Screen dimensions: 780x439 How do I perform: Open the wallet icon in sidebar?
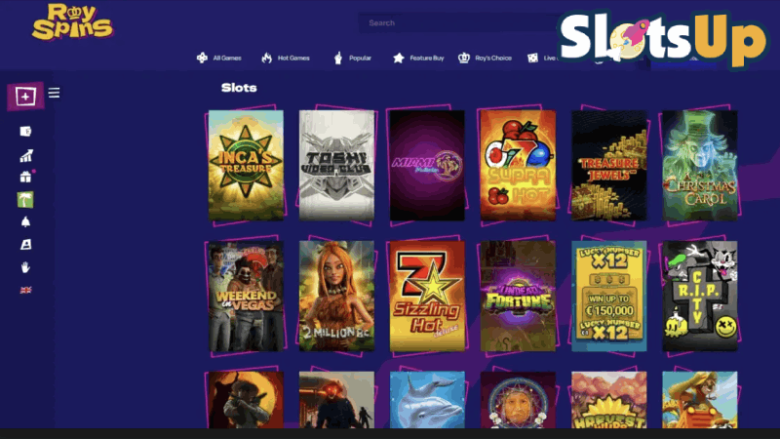pyautogui.click(x=25, y=131)
